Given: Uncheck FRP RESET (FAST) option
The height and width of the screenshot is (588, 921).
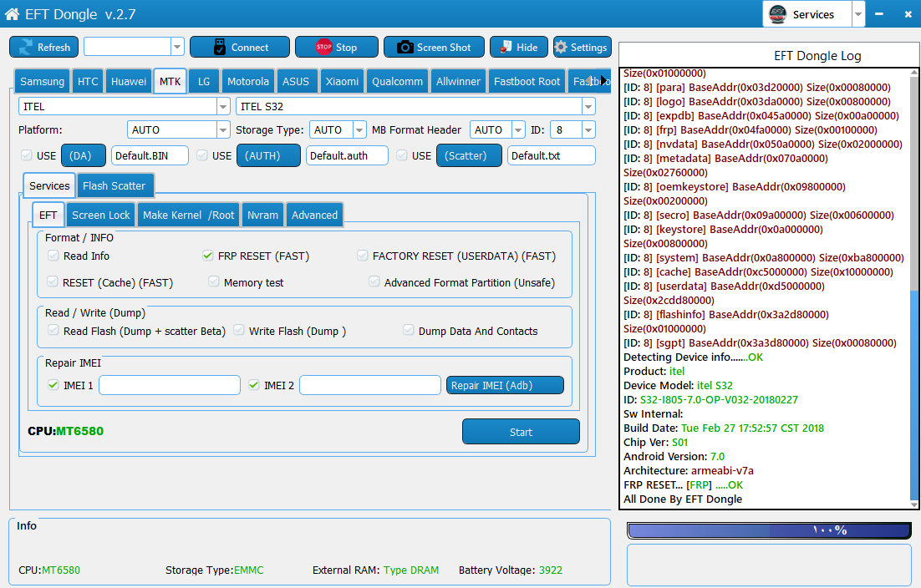Looking at the screenshot, I should tap(208, 256).
